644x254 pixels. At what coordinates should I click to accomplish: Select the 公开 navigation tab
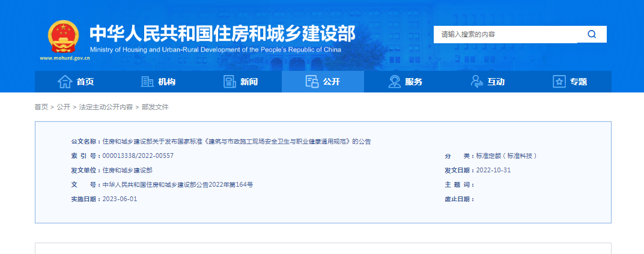[323, 82]
